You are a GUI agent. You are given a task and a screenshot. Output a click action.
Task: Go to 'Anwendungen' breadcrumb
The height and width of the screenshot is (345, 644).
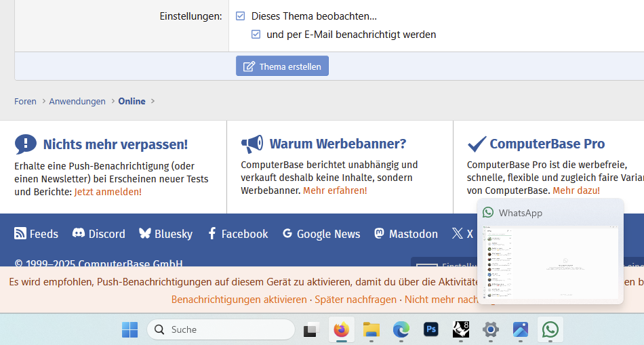point(77,101)
